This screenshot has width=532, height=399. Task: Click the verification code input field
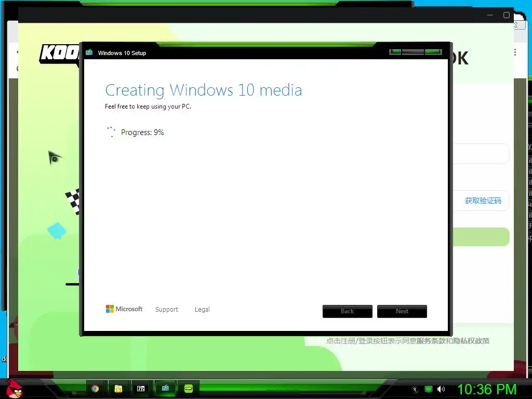481,201
